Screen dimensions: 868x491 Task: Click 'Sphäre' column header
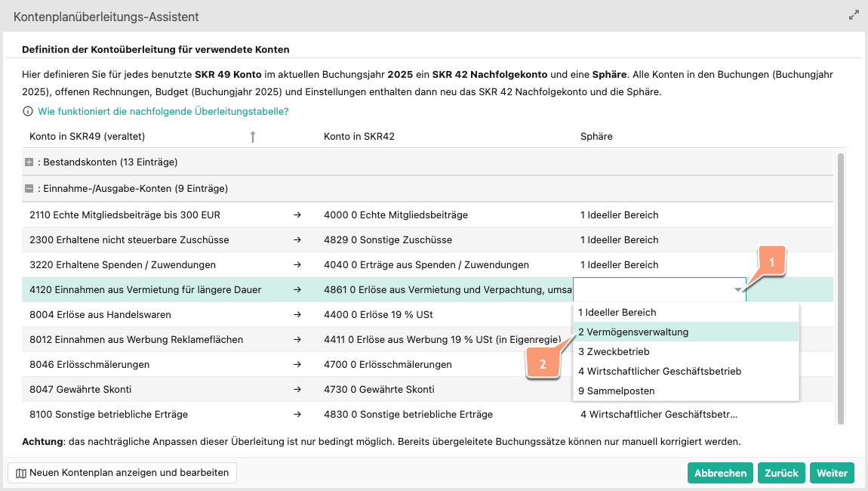coord(596,136)
